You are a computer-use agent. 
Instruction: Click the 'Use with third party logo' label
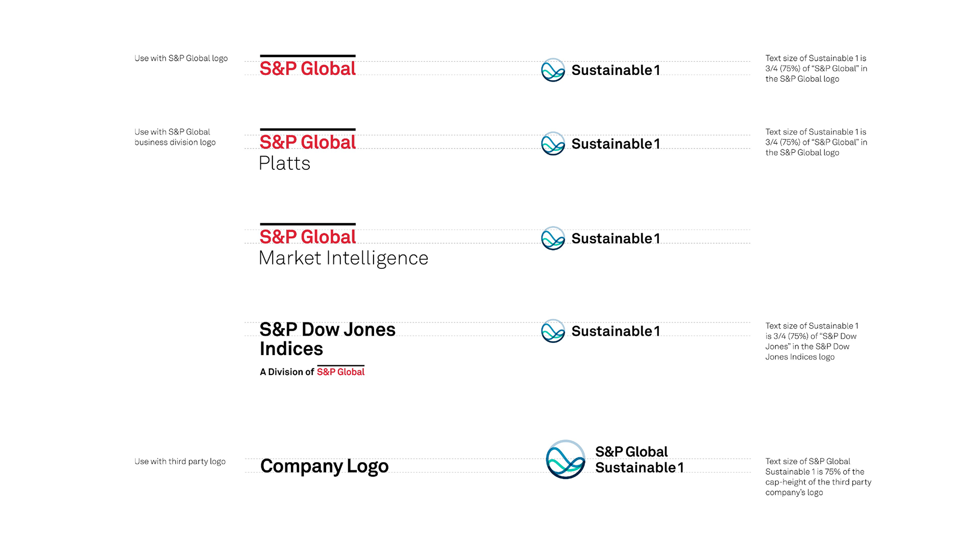[180, 461]
